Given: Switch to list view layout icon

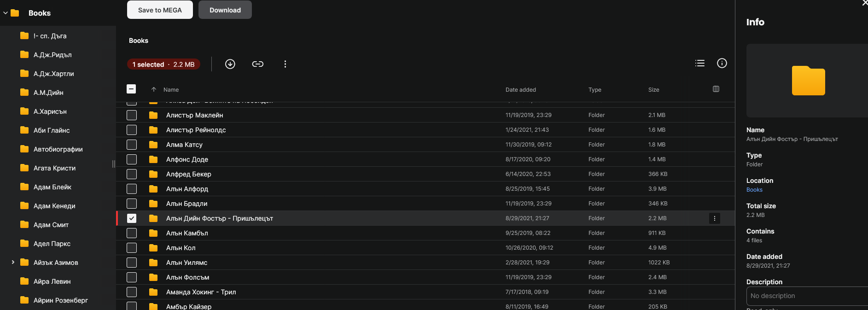Looking at the screenshot, I should point(700,64).
